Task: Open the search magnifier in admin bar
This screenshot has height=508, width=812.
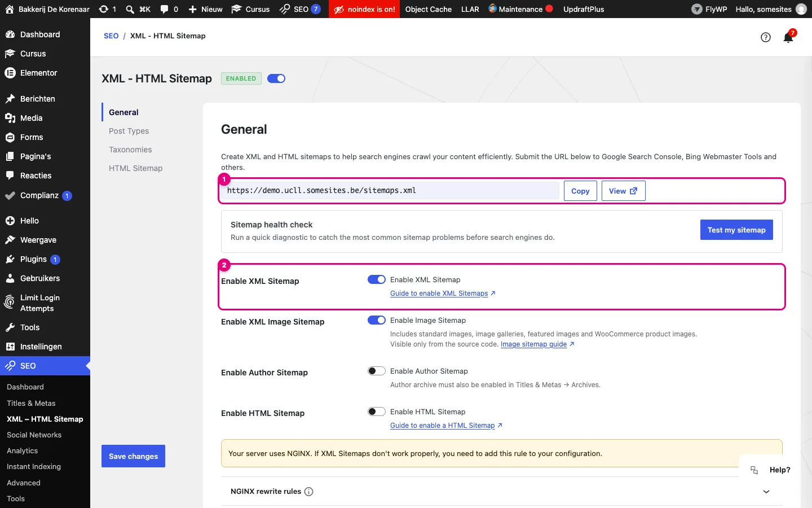Action: pos(130,9)
